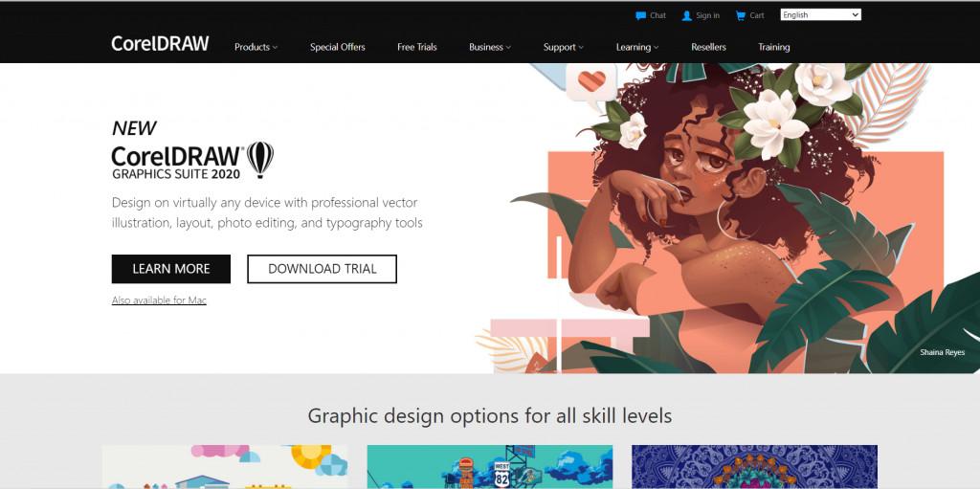Open the blue mandala design thumbnail
The height and width of the screenshot is (489, 980).
pos(754,466)
